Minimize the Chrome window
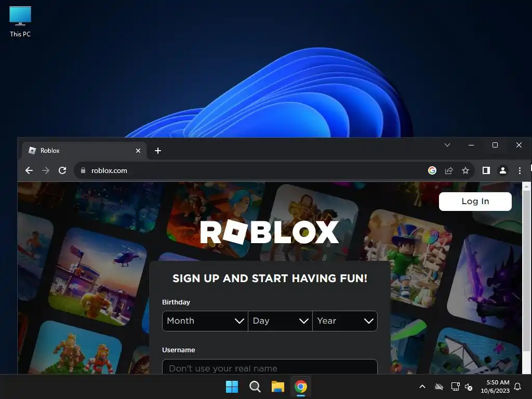532x399 pixels. click(x=471, y=145)
